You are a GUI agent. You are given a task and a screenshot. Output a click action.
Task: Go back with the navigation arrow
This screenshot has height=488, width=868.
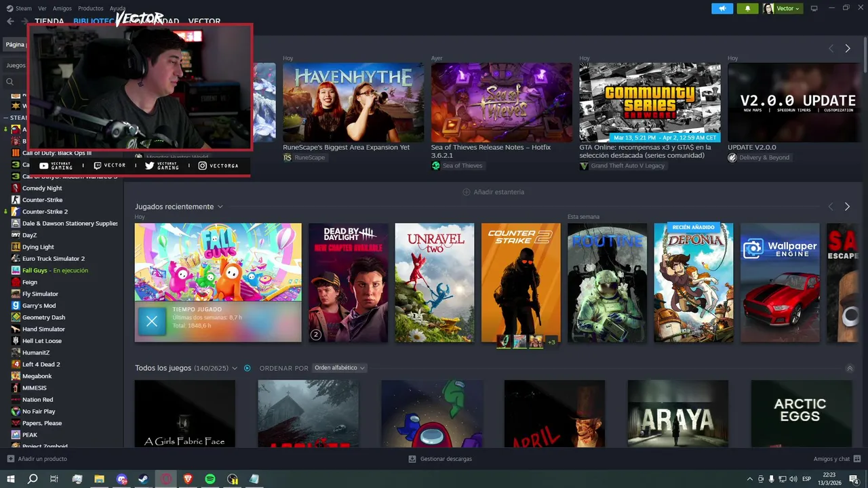(10, 22)
